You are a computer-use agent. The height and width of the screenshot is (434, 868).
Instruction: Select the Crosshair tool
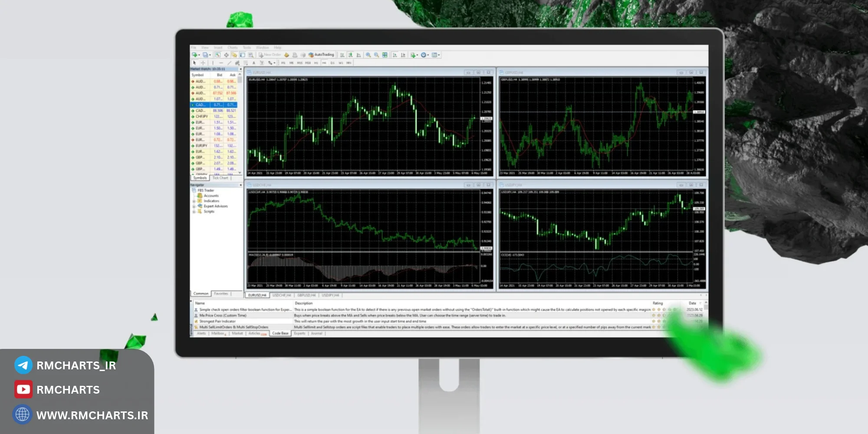[203, 63]
